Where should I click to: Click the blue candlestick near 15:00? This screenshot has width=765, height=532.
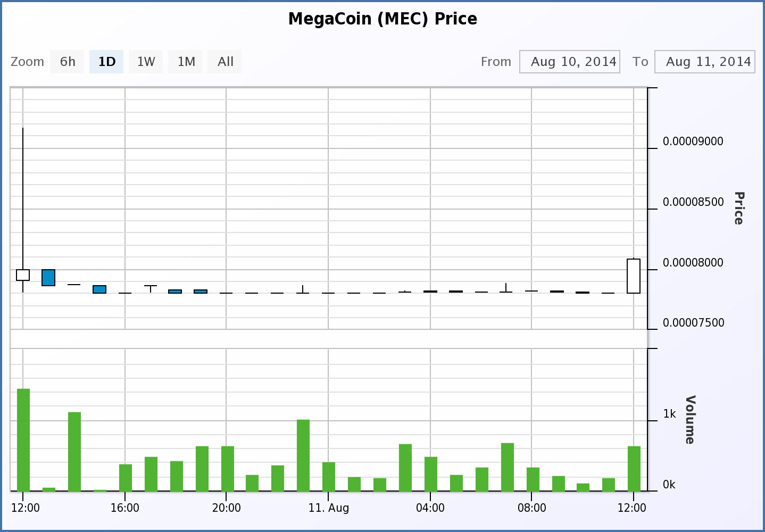(x=99, y=289)
